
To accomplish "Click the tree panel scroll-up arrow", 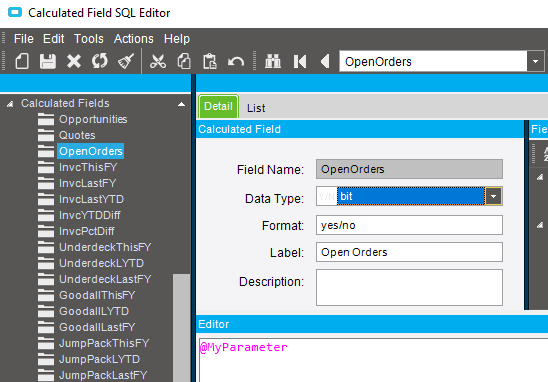I will [181, 104].
